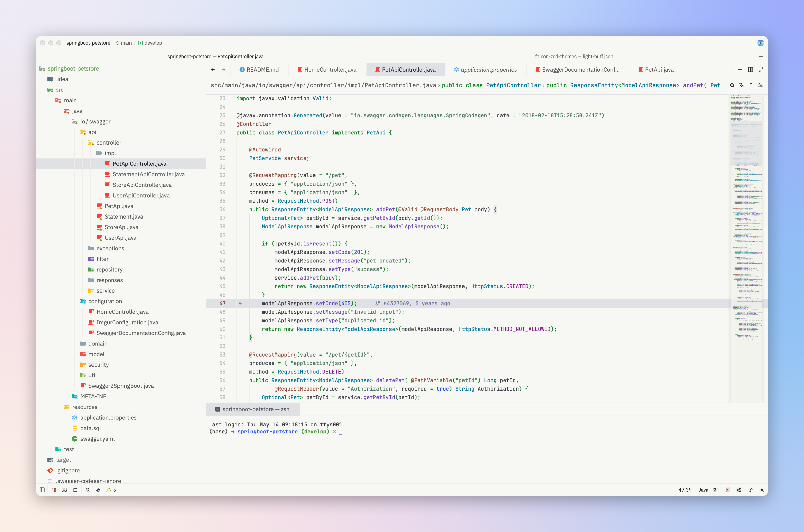Switch to the PetApi.java tab
Image resolution: width=804 pixels, height=532 pixels.
656,70
